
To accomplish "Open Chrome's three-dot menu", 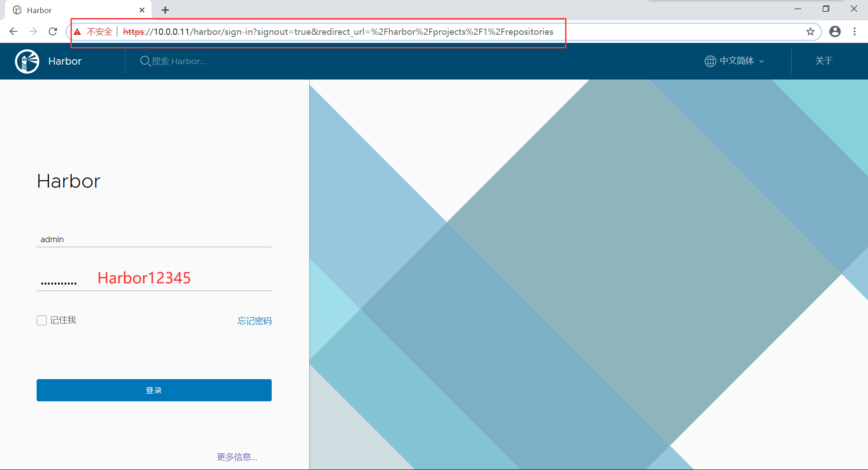I will (x=854, y=32).
